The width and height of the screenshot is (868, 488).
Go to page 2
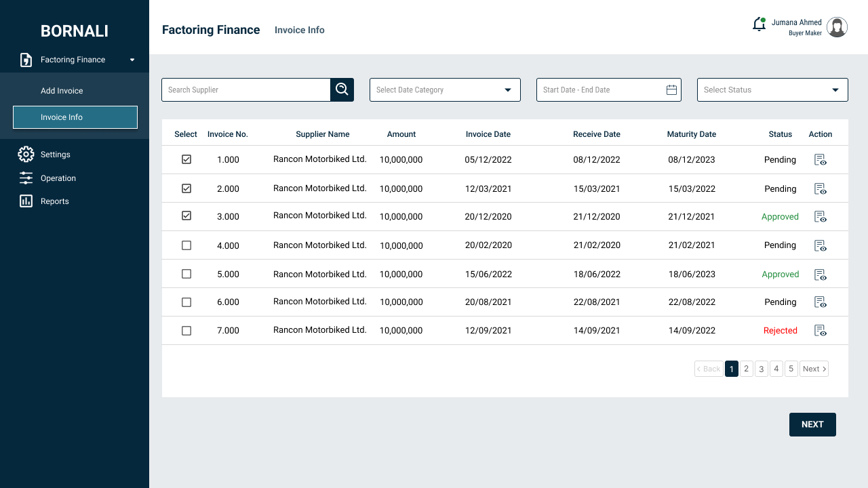click(x=747, y=369)
